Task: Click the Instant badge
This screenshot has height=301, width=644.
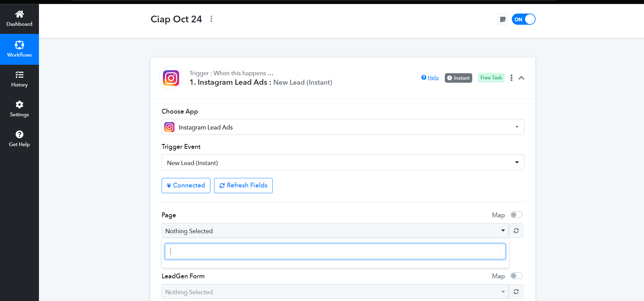Action: tap(458, 78)
